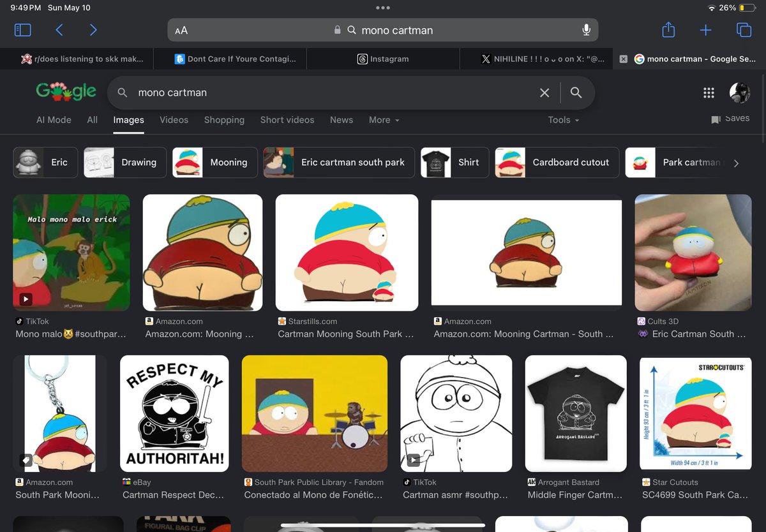Image resolution: width=766 pixels, height=532 pixels.
Task: Apply the Eric filter chip
Action: [x=45, y=162]
